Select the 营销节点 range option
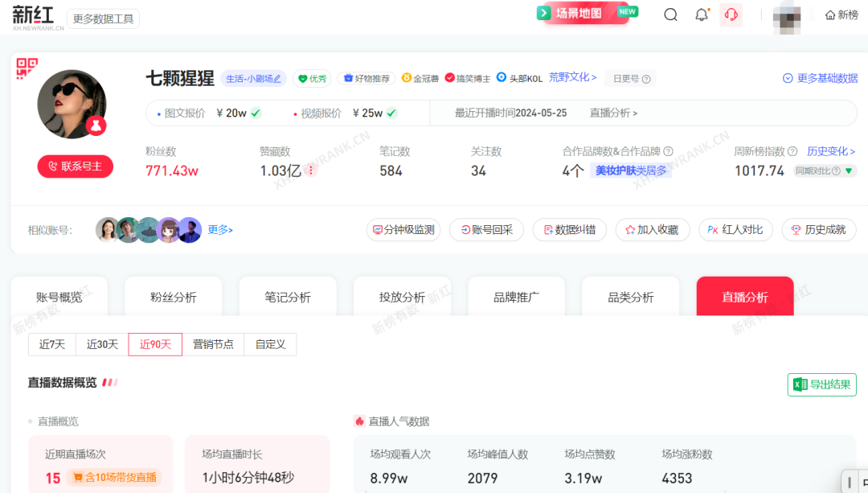Screen dimensions: 868x493 point(213,344)
